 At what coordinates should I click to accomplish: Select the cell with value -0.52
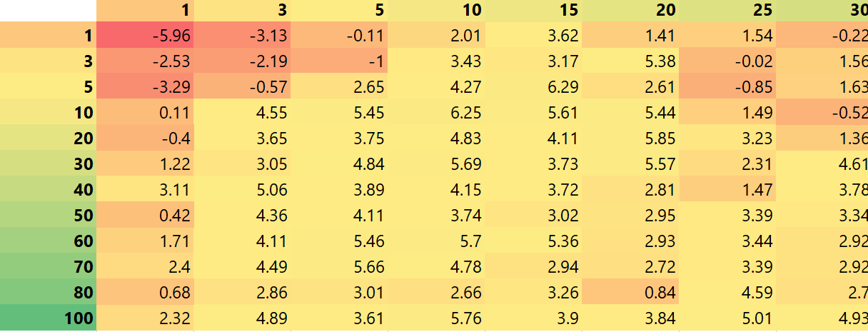(822, 112)
